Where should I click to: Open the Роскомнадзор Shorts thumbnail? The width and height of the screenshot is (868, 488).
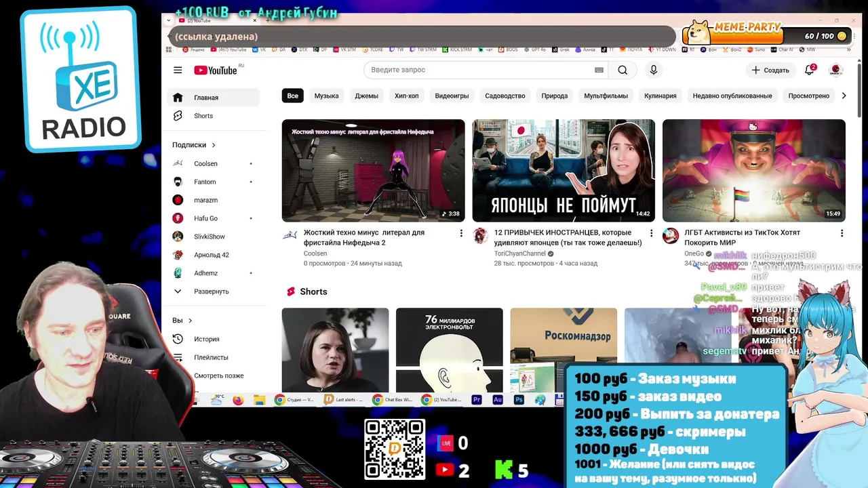(564, 350)
